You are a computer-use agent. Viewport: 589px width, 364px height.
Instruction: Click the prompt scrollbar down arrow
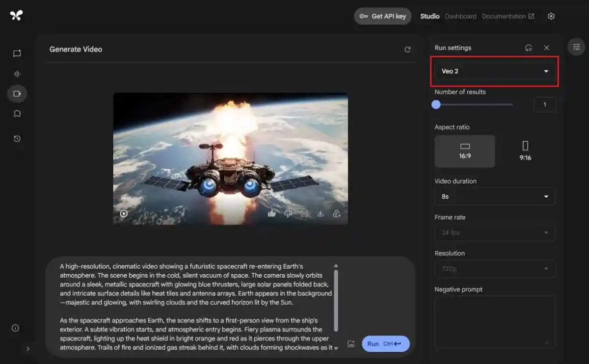click(336, 348)
